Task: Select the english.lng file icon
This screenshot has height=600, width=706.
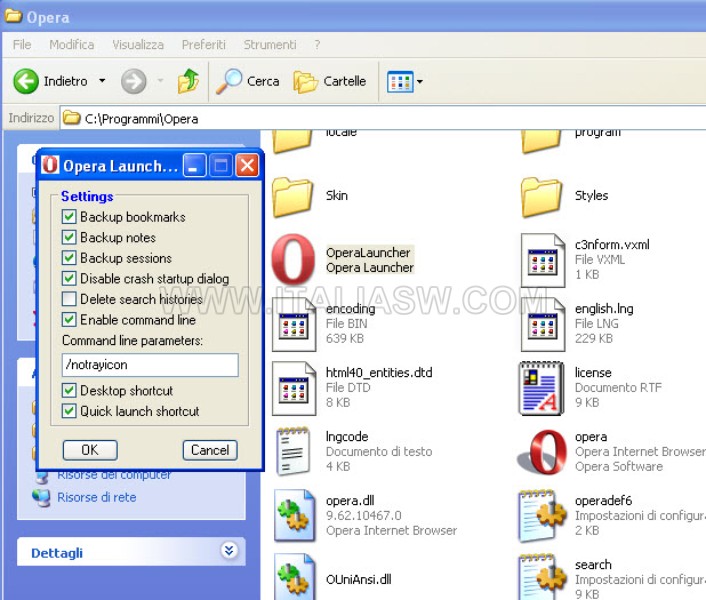Action: 543,324
